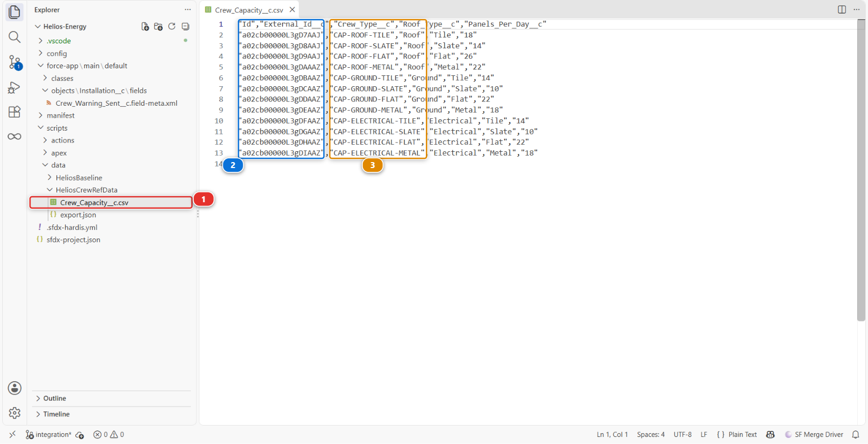Open Explorer views and more actions menu
The image size is (868, 444).
click(x=188, y=10)
